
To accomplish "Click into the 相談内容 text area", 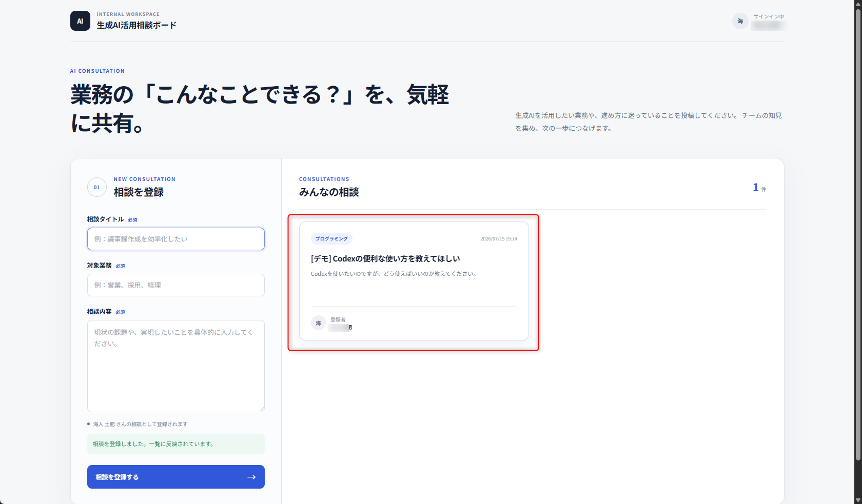I will 176,366.
